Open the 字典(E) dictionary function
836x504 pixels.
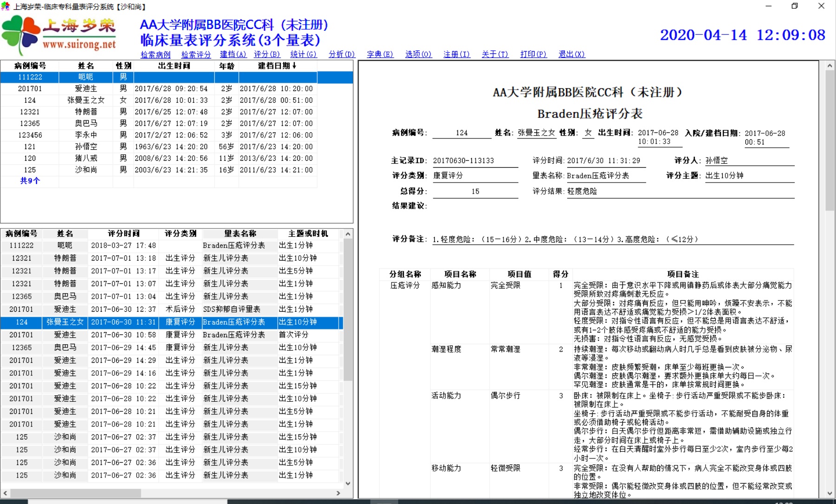tap(379, 54)
